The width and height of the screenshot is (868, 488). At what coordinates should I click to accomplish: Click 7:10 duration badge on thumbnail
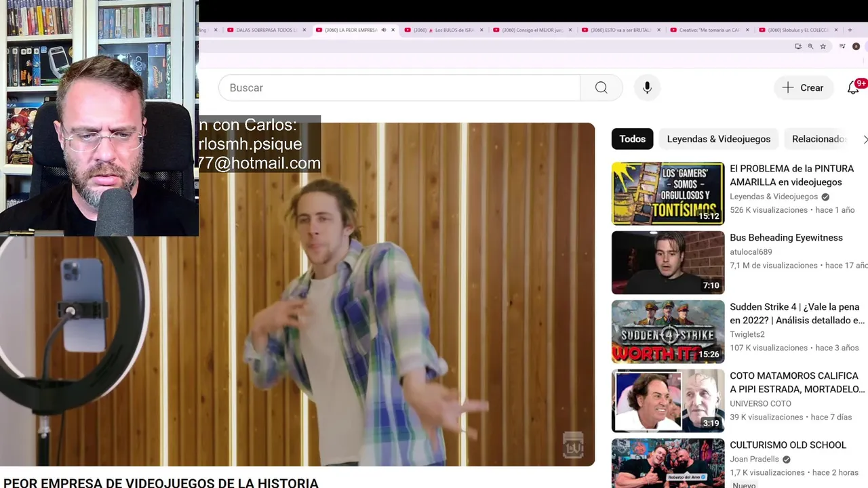[x=711, y=285]
